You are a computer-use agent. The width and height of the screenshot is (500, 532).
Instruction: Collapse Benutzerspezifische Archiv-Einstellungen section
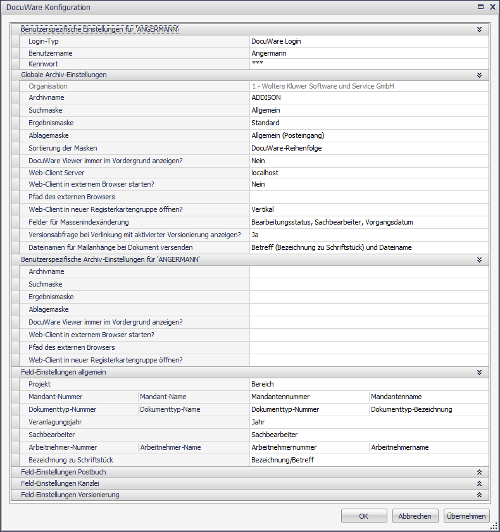[479, 260]
